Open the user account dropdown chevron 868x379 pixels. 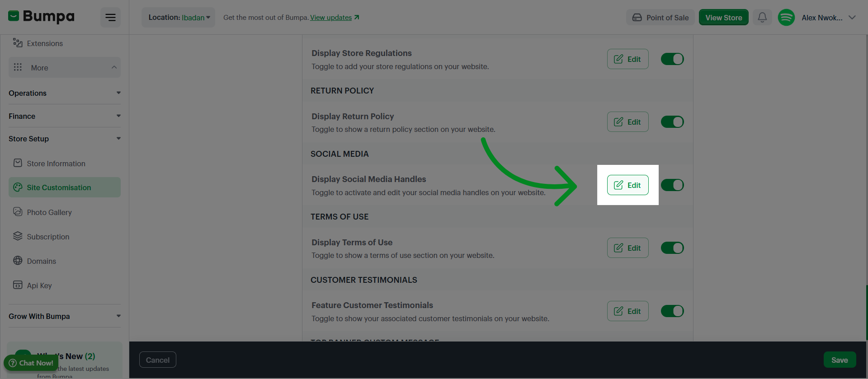pyautogui.click(x=852, y=18)
